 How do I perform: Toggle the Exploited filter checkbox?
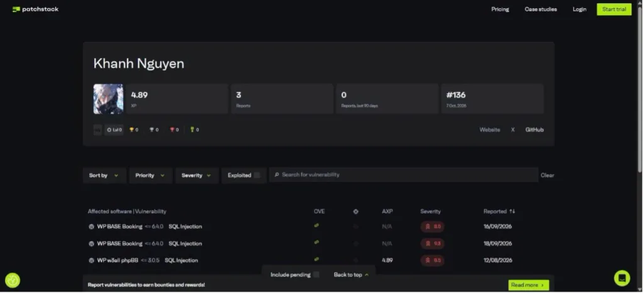coord(257,175)
